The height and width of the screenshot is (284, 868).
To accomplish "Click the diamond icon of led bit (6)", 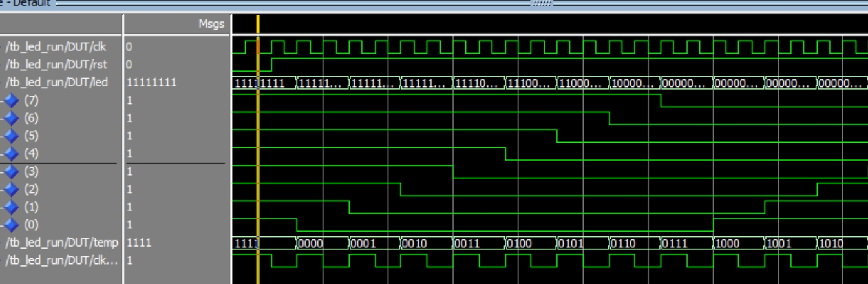I will pos(12,118).
